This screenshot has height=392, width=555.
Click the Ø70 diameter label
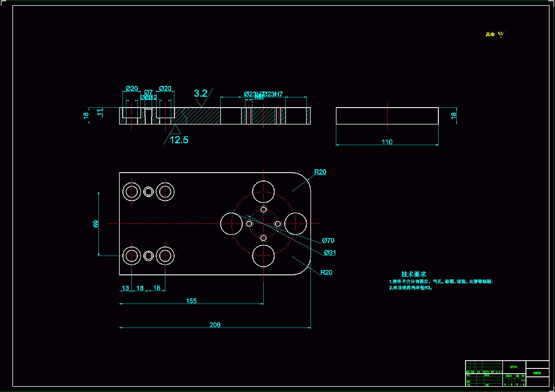(x=328, y=240)
